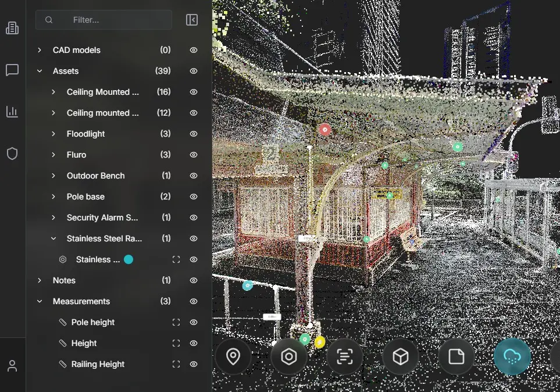Open the 3D cube model tool
The image size is (560, 392).
click(401, 357)
